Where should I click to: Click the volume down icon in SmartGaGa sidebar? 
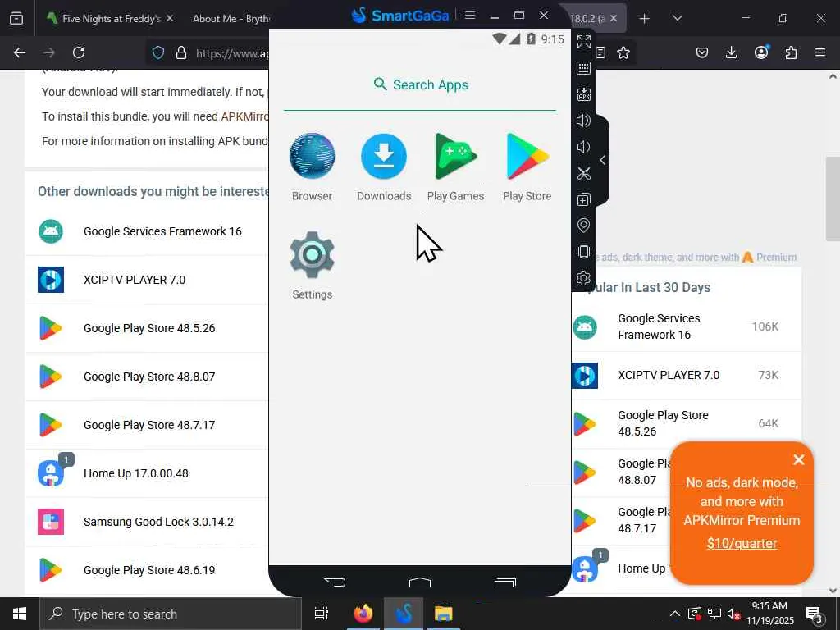pyautogui.click(x=584, y=147)
